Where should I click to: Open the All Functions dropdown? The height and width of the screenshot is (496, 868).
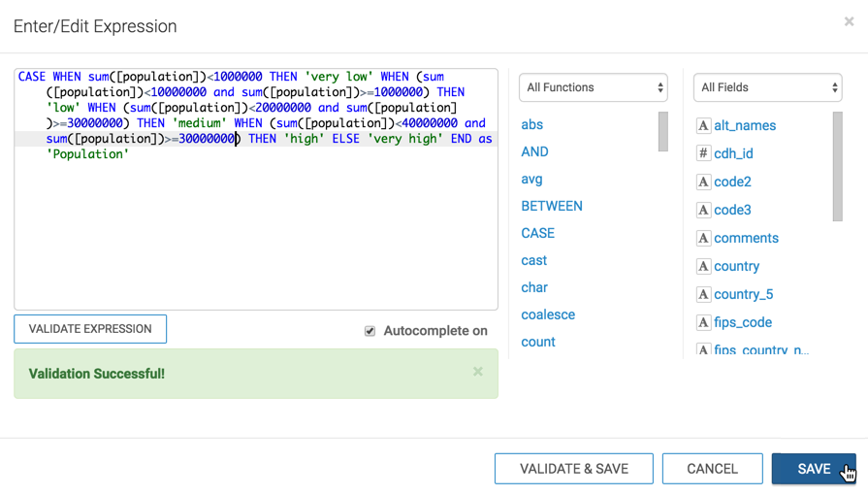click(594, 87)
